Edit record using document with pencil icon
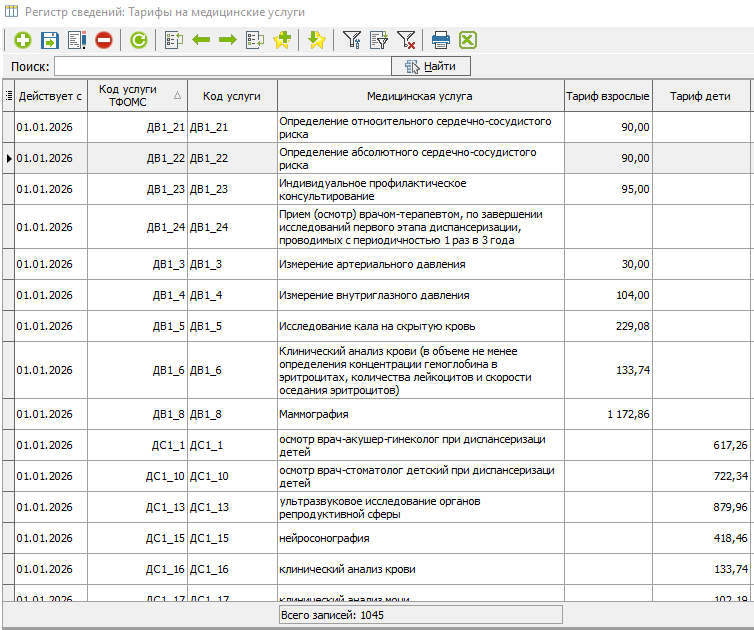754x630 pixels. (x=77, y=40)
